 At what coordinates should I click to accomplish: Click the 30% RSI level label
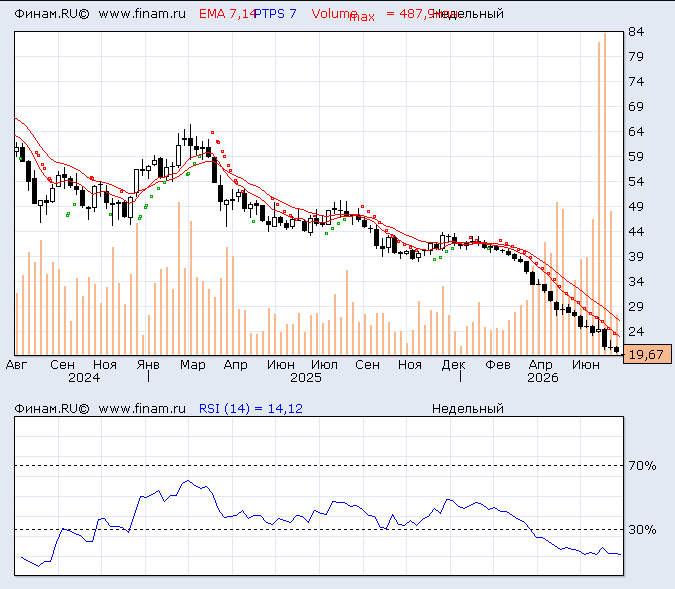[642, 529]
